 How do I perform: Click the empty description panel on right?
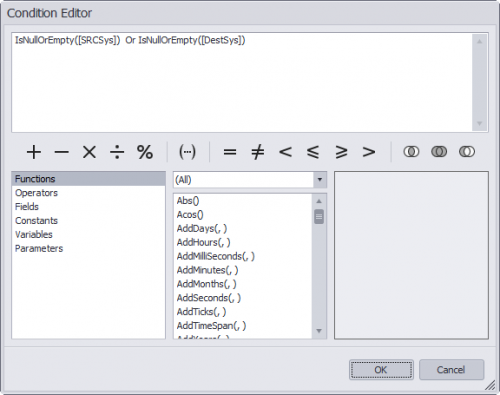tap(411, 255)
